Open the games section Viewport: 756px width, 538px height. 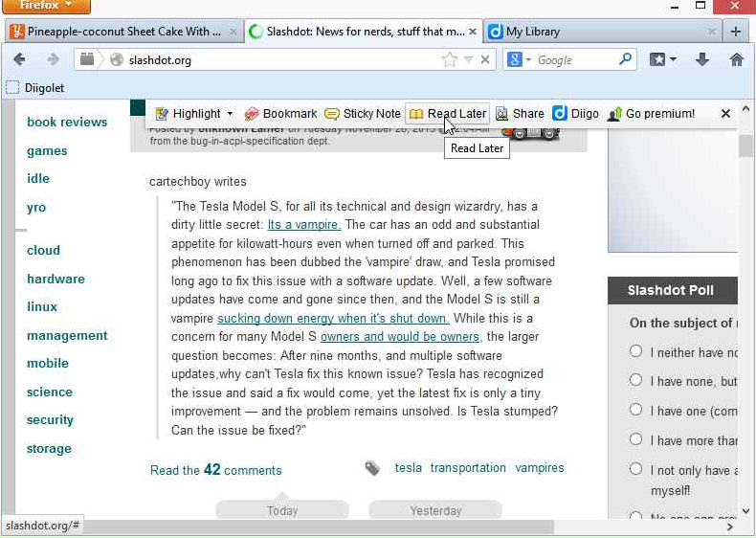(x=47, y=151)
